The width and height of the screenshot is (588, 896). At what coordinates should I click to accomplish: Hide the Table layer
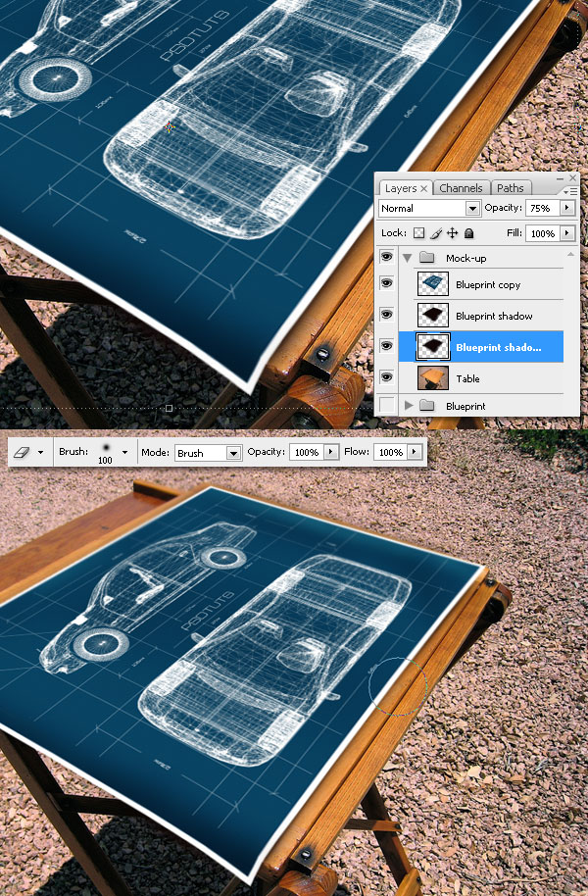click(x=387, y=377)
